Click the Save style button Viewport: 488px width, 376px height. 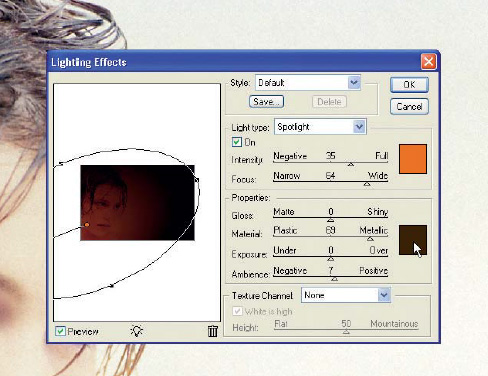(x=266, y=102)
